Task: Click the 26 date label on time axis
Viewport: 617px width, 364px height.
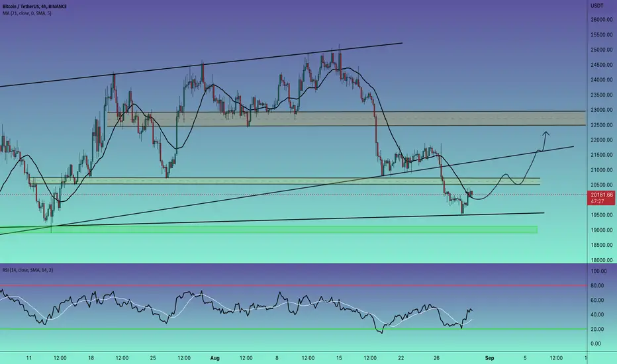Action: 436,358
